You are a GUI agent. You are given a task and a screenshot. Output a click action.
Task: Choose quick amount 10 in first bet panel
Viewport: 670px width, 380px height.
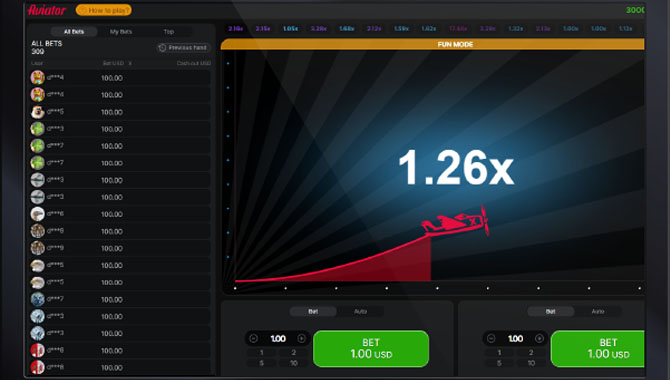click(x=294, y=363)
